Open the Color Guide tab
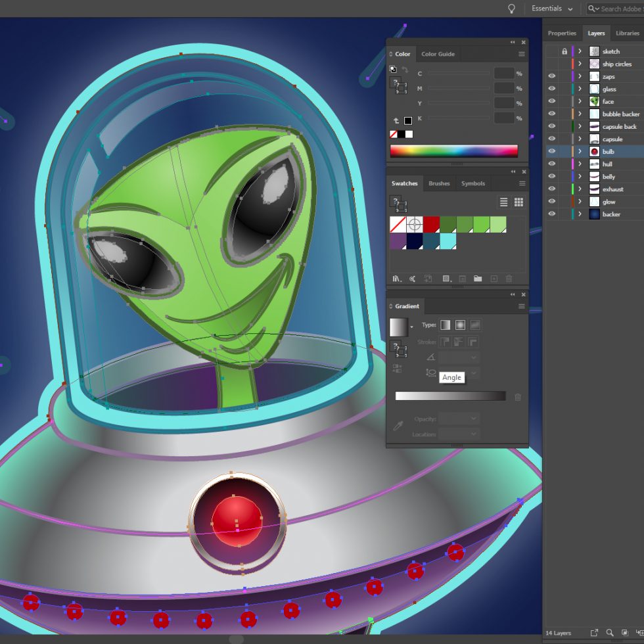The image size is (644, 644). click(438, 54)
